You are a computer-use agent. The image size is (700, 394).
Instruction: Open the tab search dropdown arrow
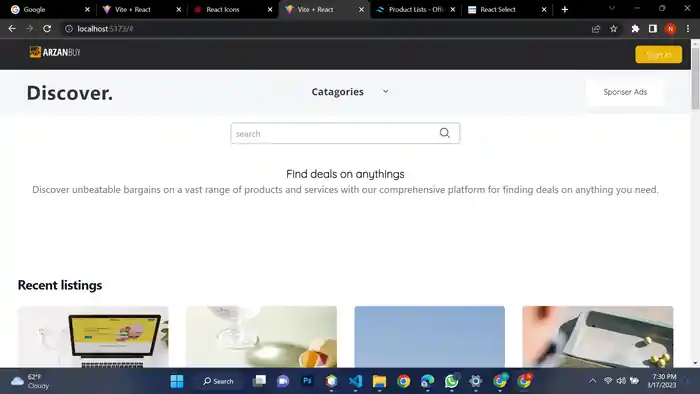click(x=612, y=8)
